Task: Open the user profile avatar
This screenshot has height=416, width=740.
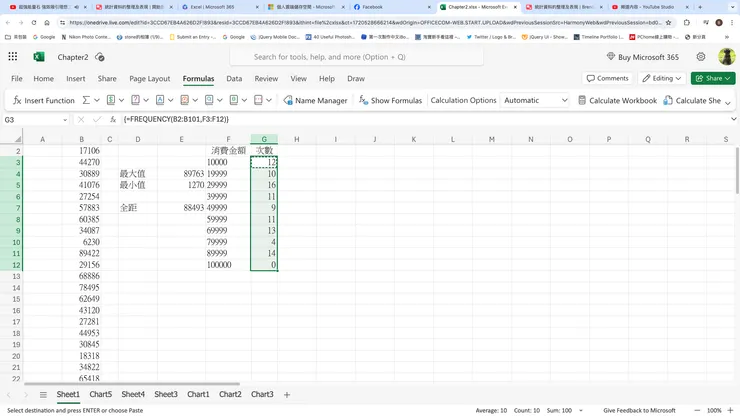Action: (x=726, y=57)
